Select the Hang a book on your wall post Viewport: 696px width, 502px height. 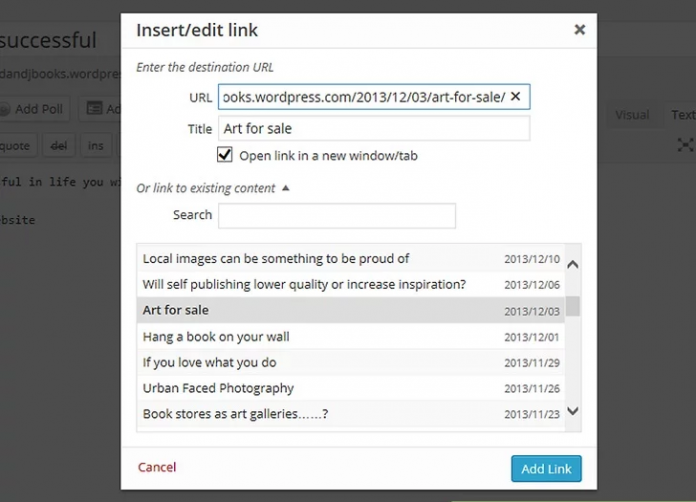click(x=216, y=336)
